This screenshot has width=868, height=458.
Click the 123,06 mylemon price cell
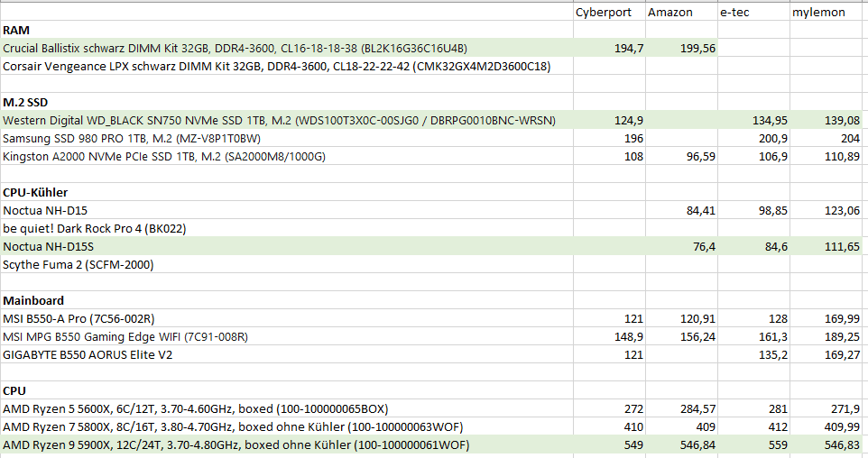[x=826, y=210]
